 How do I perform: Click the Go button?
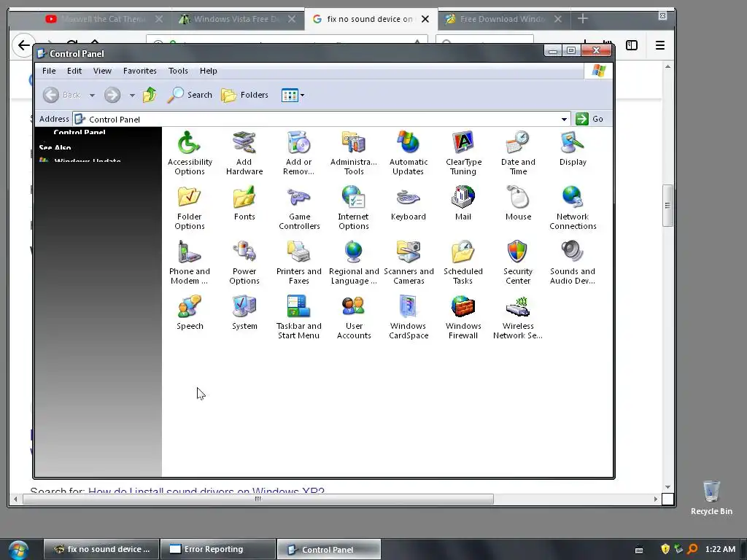coord(589,119)
